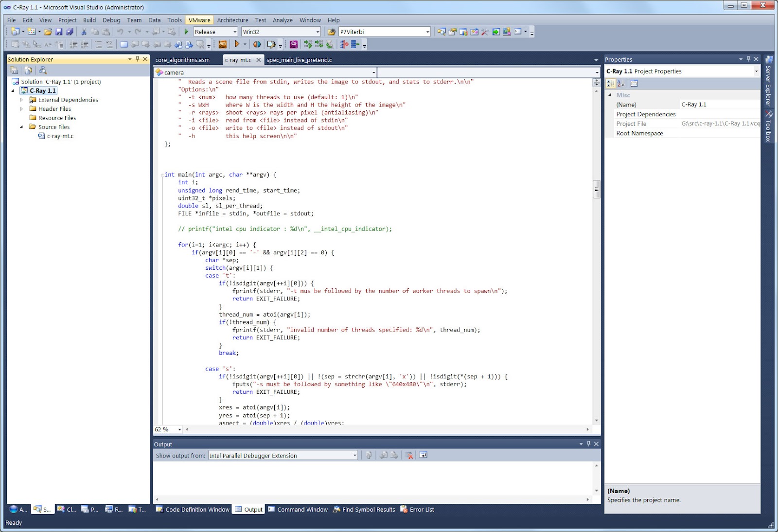Switch to Command Window tab
778x532 pixels.
[298, 509]
